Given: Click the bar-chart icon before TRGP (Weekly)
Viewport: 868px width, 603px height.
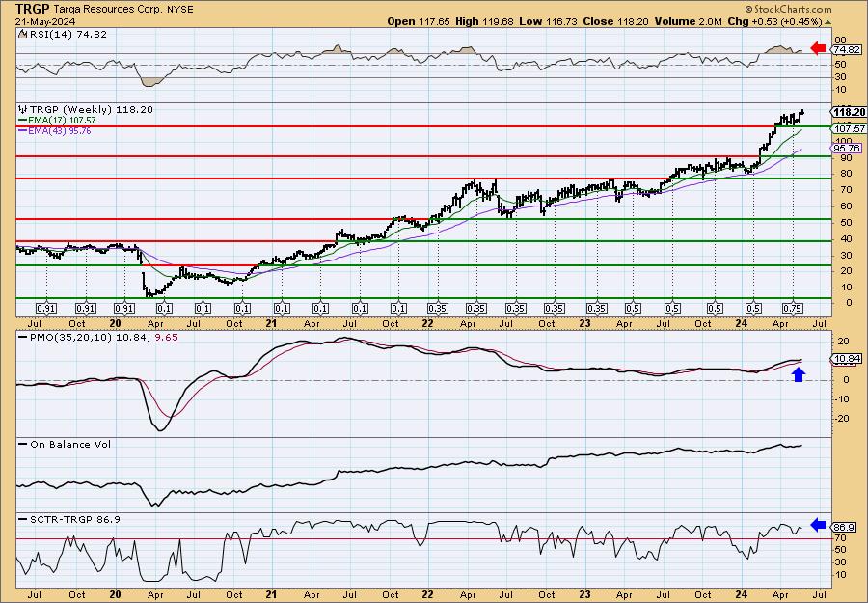Looking at the screenshot, I should (x=23, y=110).
